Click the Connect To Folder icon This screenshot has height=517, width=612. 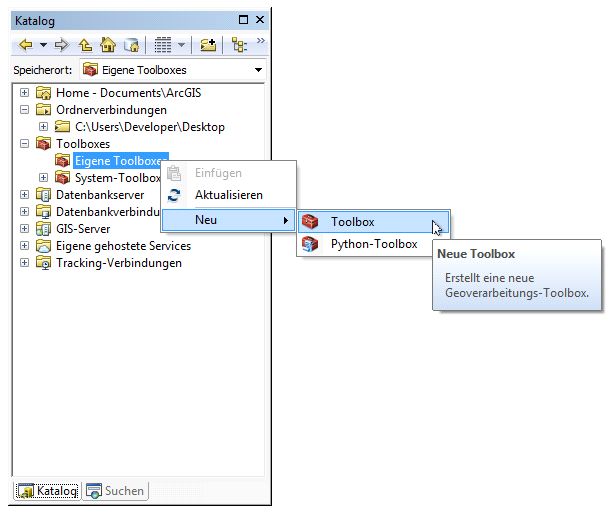(208, 45)
